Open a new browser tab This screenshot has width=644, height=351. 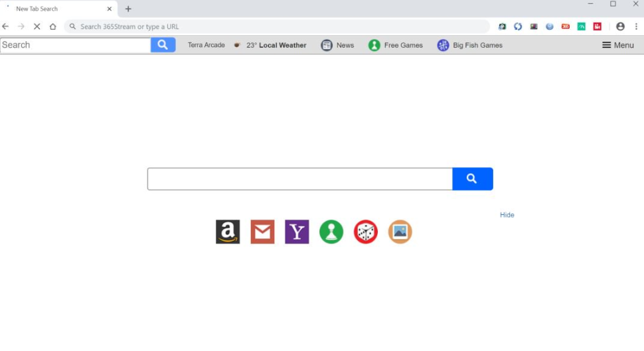pos(128,9)
